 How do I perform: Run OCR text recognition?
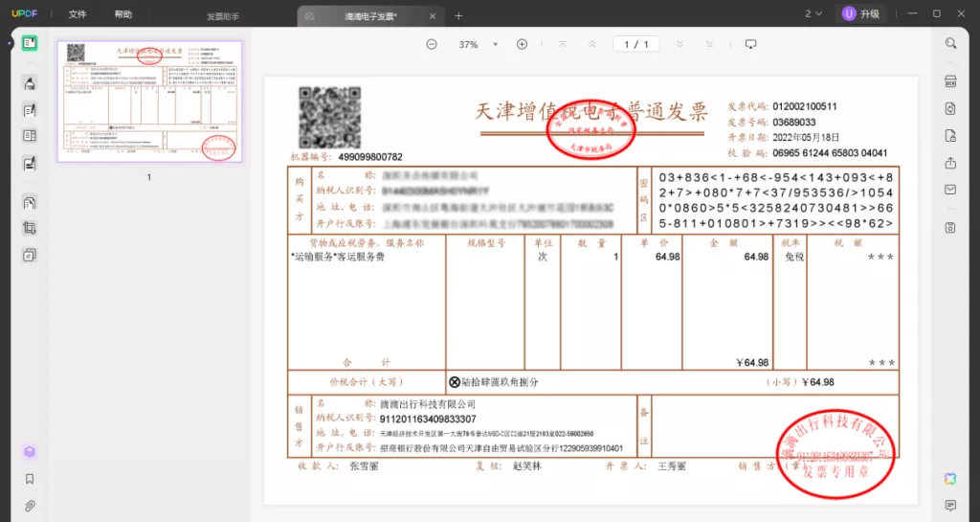tap(950, 82)
